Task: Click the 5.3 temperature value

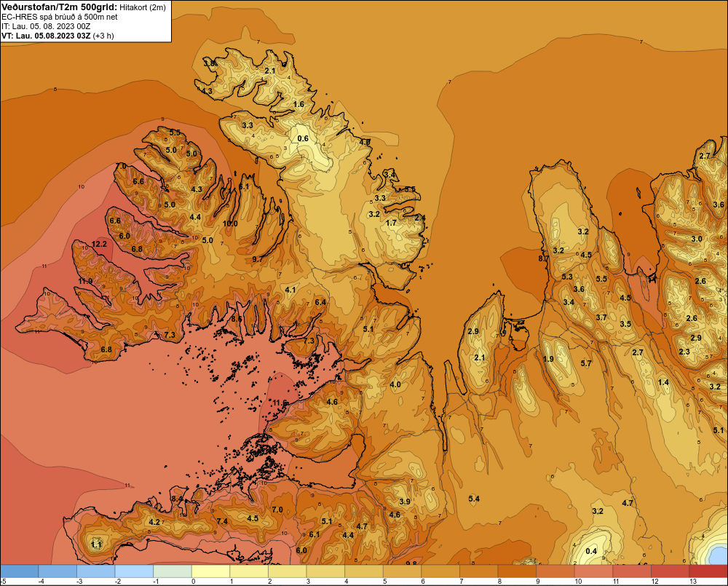Action: [x=567, y=277]
